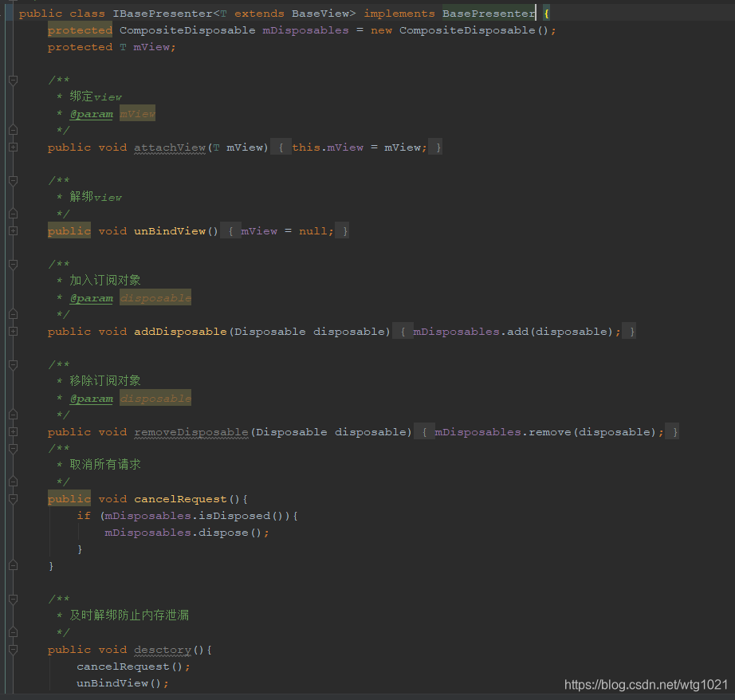Click the highlighted protected keyword

[80, 29]
